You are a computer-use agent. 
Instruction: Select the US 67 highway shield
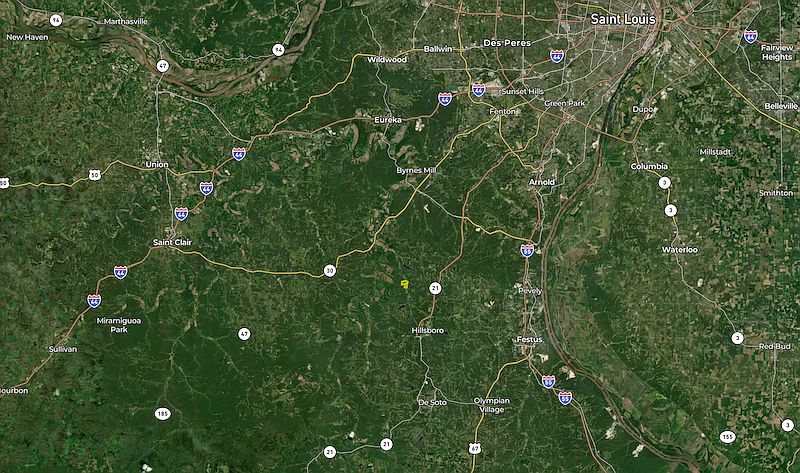[475, 449]
